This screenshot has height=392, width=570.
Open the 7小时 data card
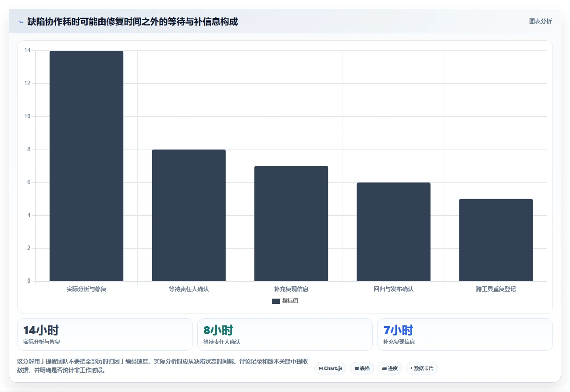tap(465, 335)
